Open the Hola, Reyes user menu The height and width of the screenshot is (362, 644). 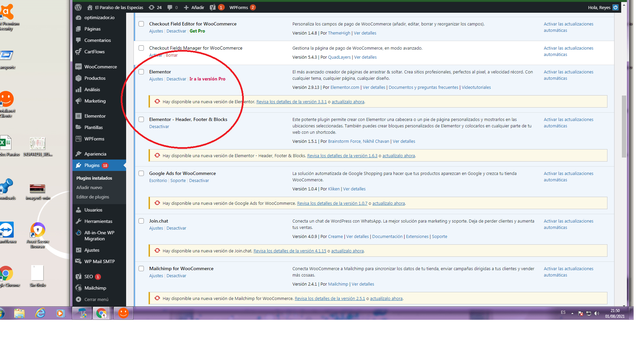[603, 7]
